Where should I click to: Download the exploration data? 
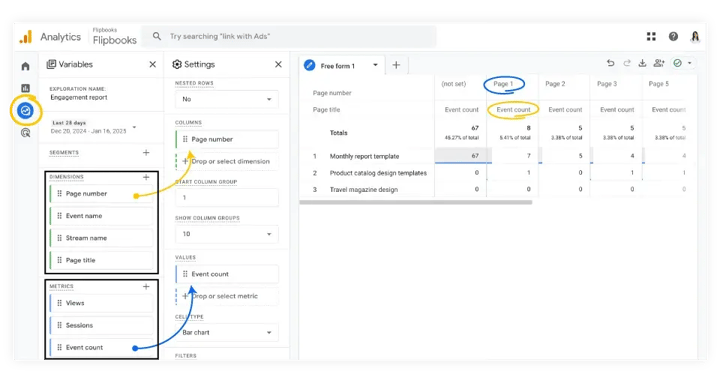tap(642, 63)
